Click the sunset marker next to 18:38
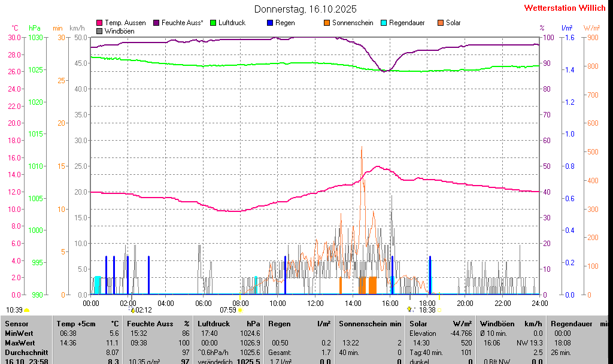 (439, 310)
